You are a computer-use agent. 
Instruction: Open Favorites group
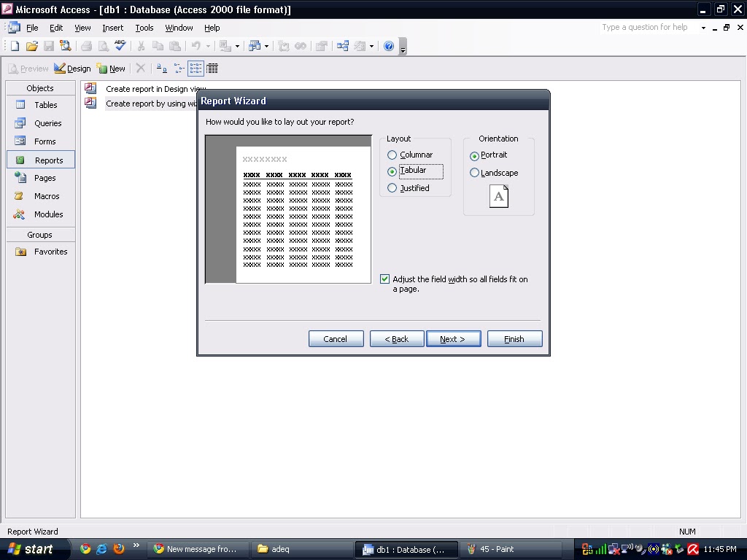(41, 252)
